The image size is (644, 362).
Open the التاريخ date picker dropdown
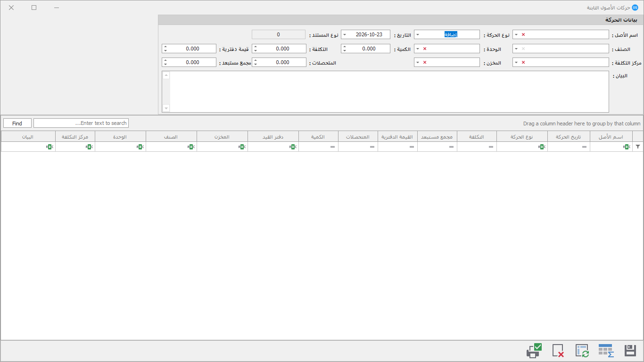(x=345, y=35)
